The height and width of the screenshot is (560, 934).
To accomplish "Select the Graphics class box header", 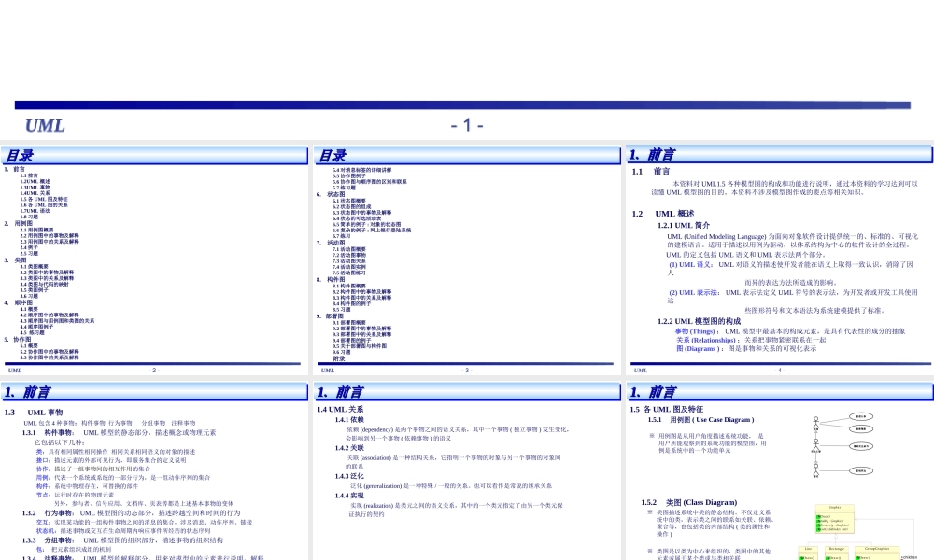I will [834, 507].
